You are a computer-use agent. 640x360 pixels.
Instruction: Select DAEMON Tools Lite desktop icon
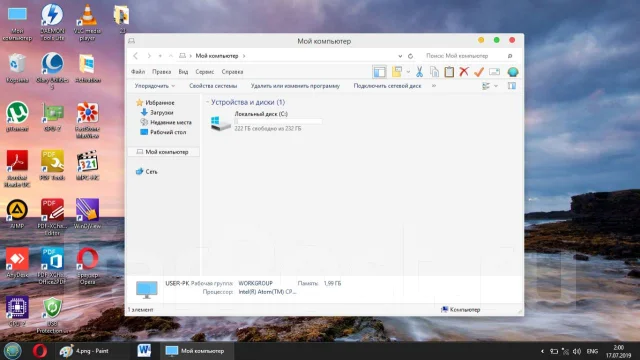[52, 22]
